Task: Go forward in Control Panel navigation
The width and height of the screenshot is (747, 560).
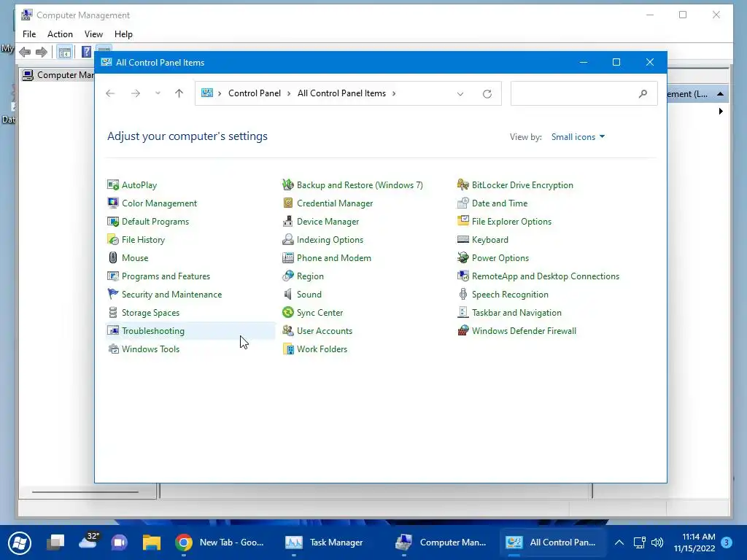Action: coord(136,93)
